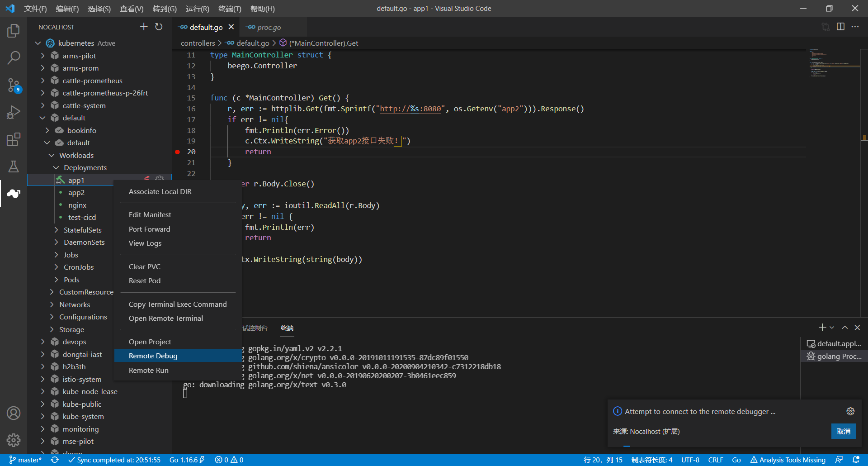This screenshot has width=868, height=466.
Task: Select the test-cicd deployment
Action: (82, 217)
